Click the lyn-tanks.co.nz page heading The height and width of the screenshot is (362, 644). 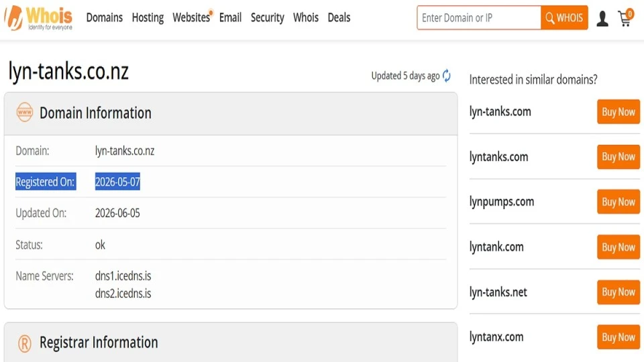[68, 72]
